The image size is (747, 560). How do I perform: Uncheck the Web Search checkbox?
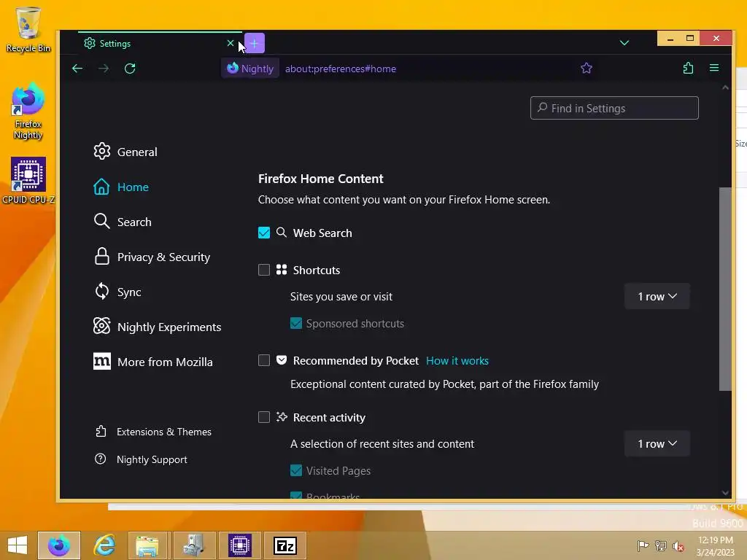264,233
